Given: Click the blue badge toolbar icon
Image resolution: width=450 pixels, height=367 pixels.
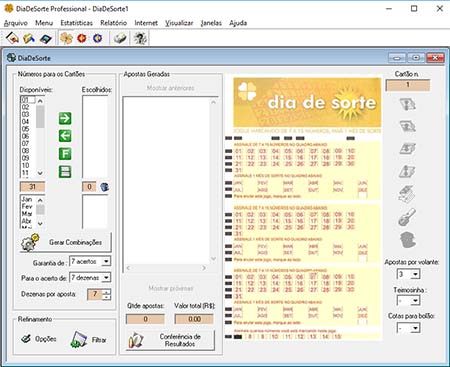Looking at the screenshot, I should (97, 38).
